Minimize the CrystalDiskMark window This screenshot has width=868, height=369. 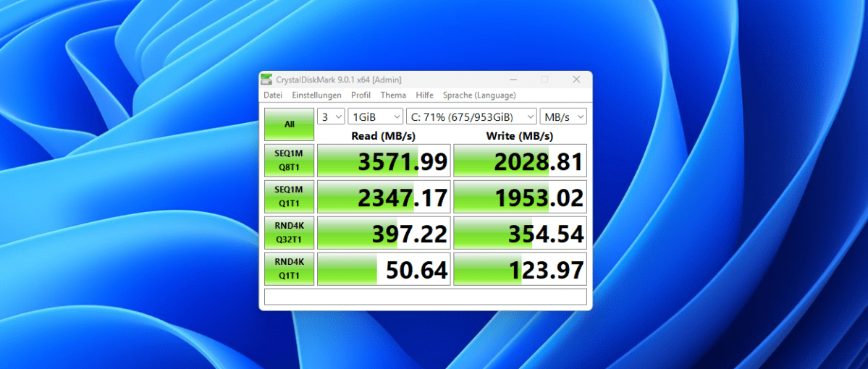(513, 80)
